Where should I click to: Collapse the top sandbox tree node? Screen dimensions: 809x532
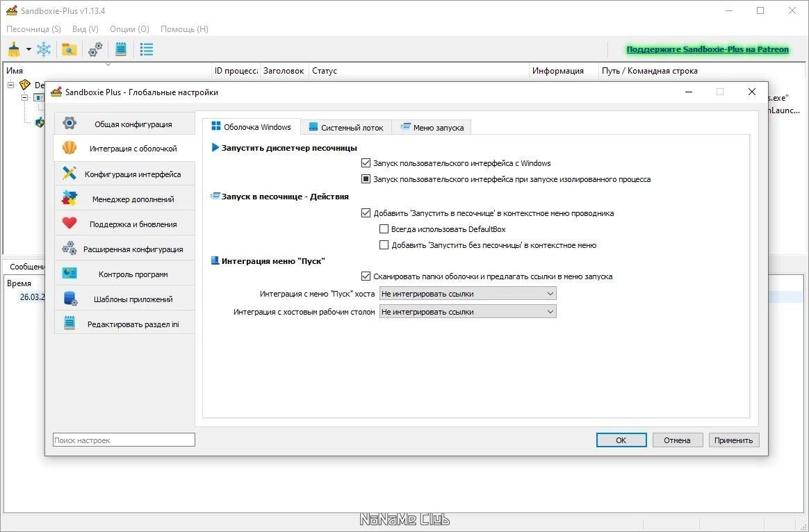(x=11, y=85)
